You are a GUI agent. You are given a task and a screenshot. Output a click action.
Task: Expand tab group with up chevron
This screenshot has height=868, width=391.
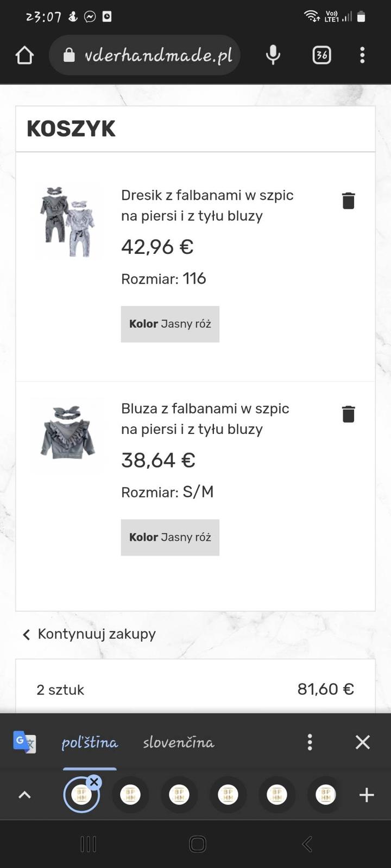click(x=25, y=795)
